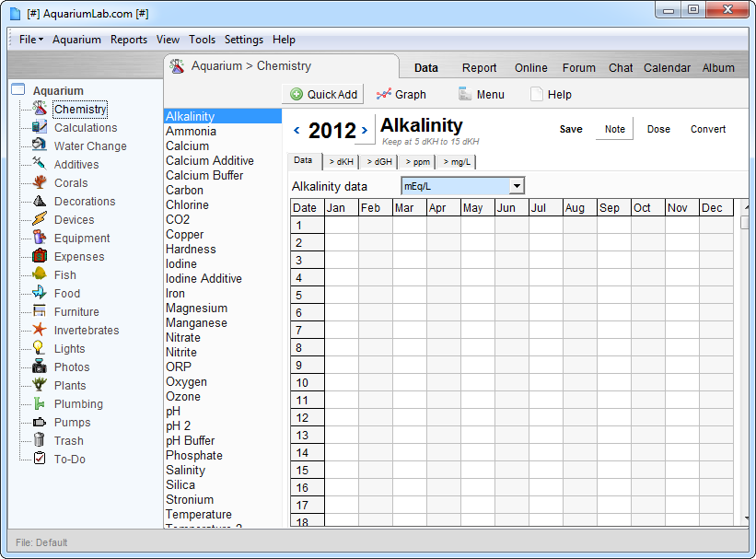The width and height of the screenshot is (756, 559).
Task: Select the > ppm conversion tab
Action: click(x=417, y=162)
